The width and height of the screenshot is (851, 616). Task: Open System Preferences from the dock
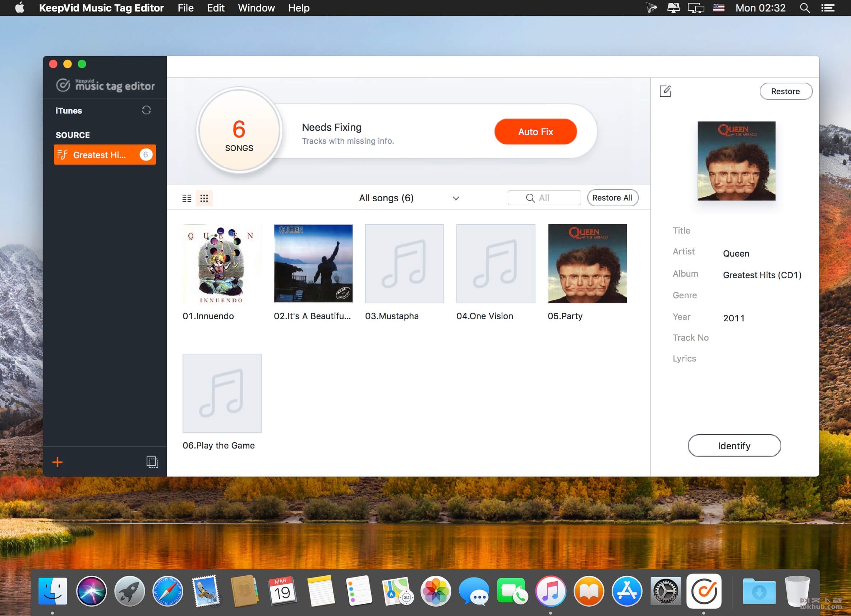666,591
